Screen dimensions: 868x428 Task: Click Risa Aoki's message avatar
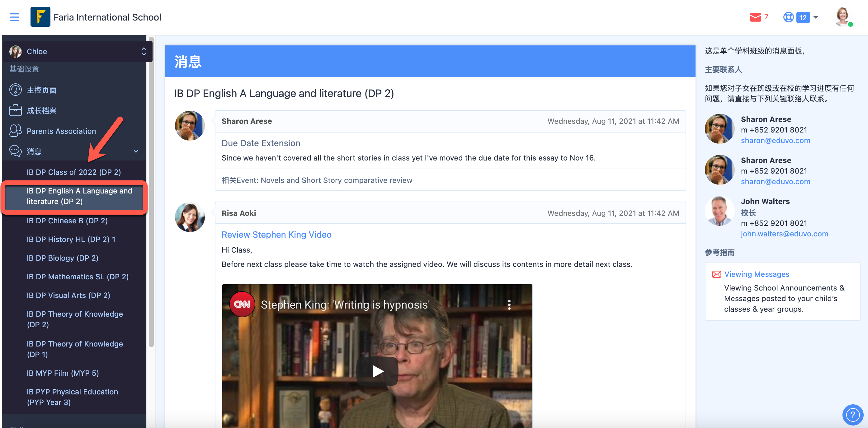pos(190,217)
